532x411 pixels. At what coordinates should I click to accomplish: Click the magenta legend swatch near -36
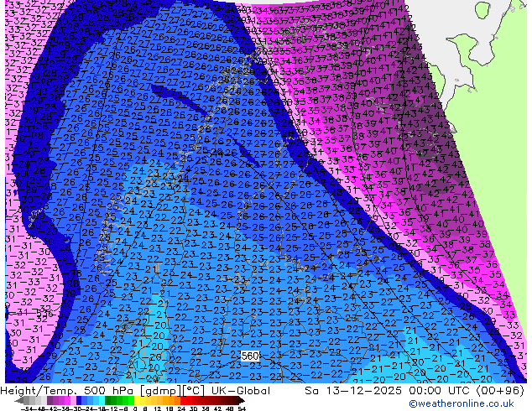67,400
